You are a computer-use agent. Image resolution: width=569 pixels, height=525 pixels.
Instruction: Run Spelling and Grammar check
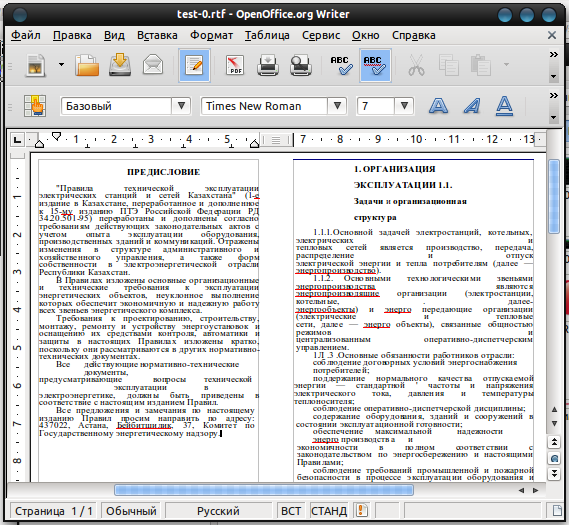click(x=341, y=65)
